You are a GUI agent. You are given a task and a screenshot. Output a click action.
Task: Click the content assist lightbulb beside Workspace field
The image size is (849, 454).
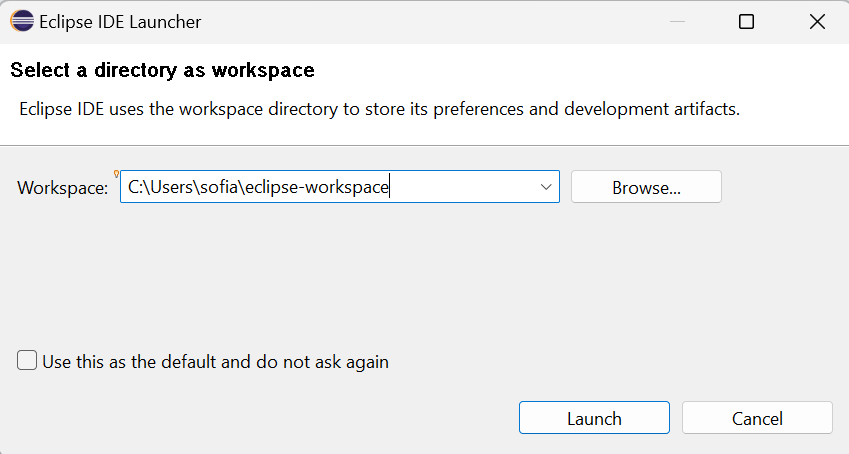click(x=116, y=174)
